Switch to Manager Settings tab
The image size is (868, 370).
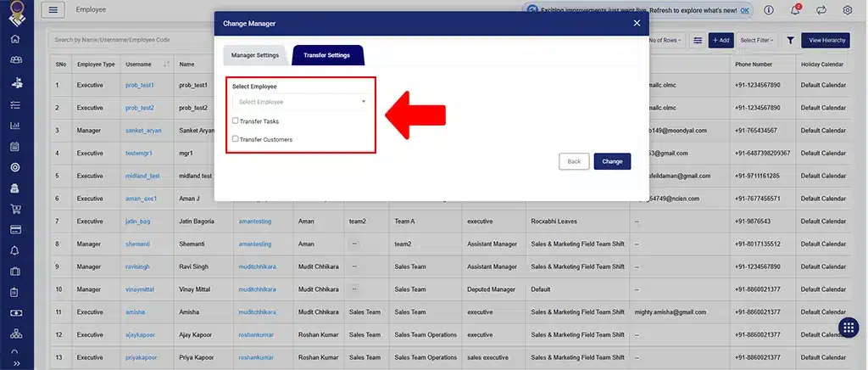pos(254,55)
